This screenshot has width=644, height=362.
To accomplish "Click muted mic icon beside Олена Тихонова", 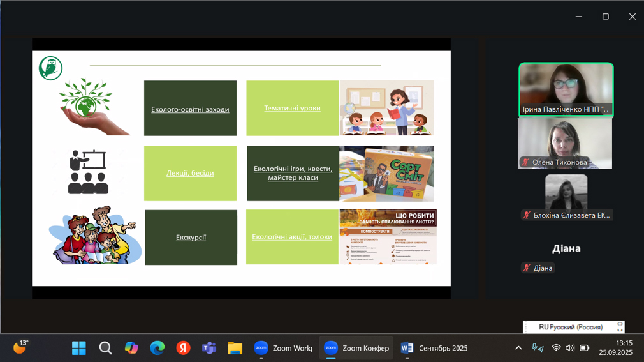I will pyautogui.click(x=526, y=163).
